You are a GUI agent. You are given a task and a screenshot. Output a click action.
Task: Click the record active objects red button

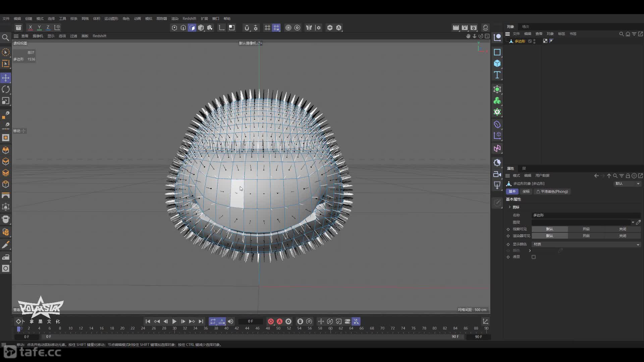pyautogui.click(x=271, y=321)
